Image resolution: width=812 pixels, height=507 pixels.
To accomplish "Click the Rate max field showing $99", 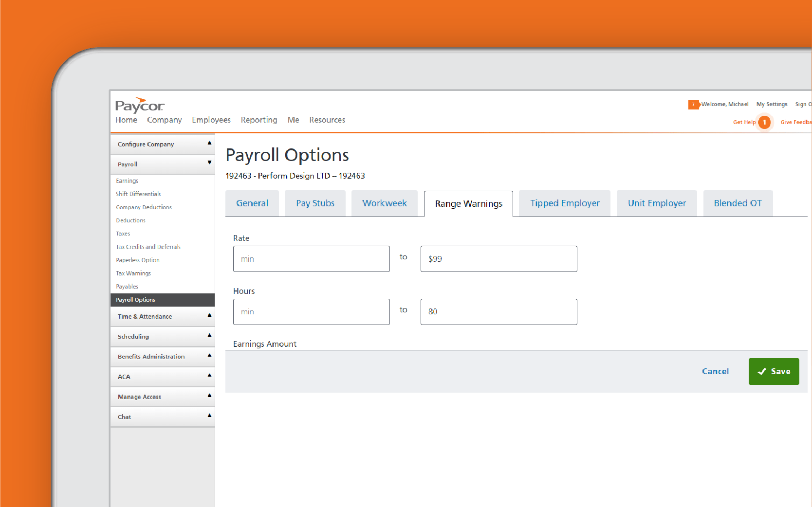I will 499,259.
